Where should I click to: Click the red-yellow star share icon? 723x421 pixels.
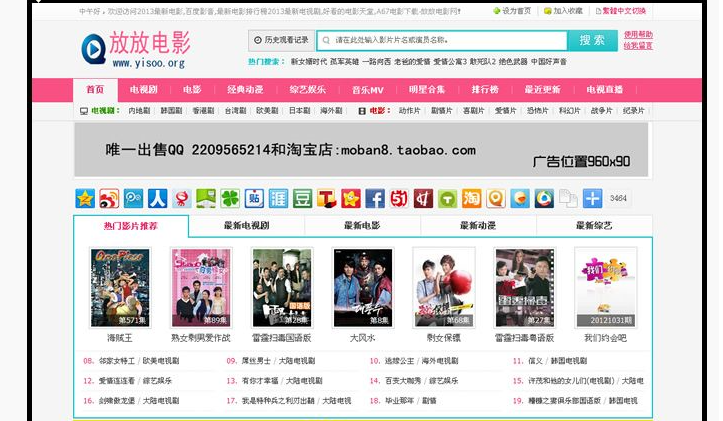point(351,198)
